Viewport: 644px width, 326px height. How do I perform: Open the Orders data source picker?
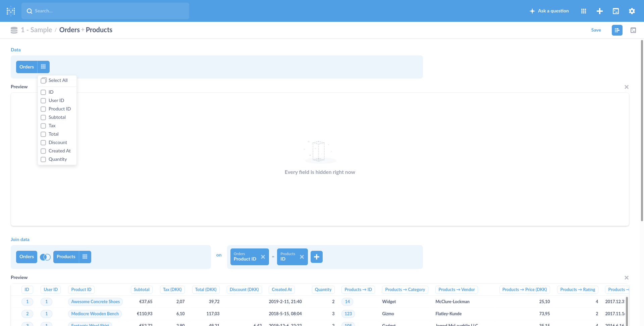(x=26, y=66)
